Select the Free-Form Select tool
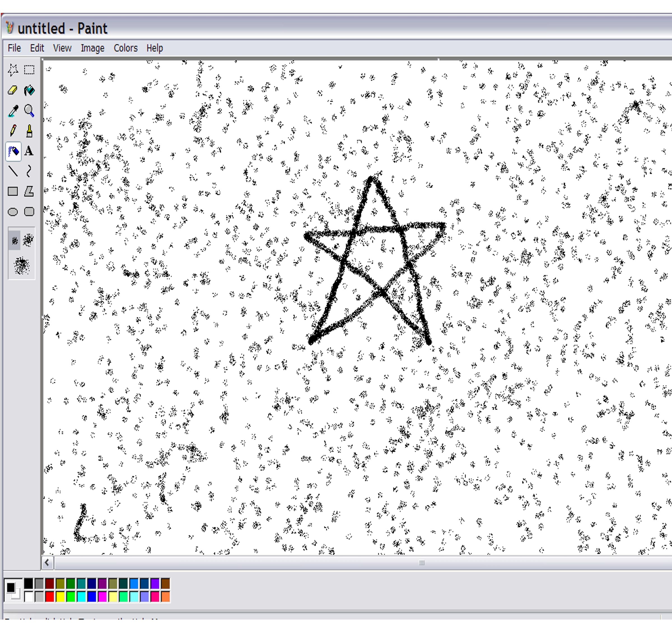The height and width of the screenshot is (628, 672). tap(13, 70)
